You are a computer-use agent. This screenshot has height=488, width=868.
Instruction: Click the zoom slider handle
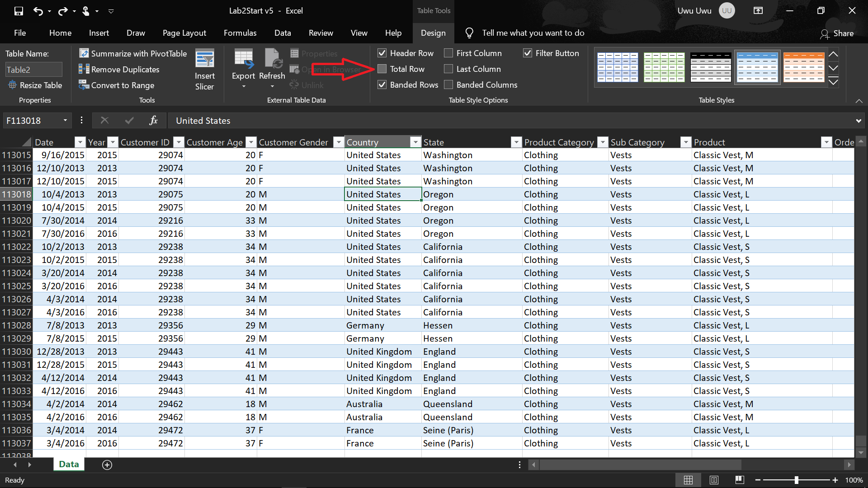click(x=797, y=480)
